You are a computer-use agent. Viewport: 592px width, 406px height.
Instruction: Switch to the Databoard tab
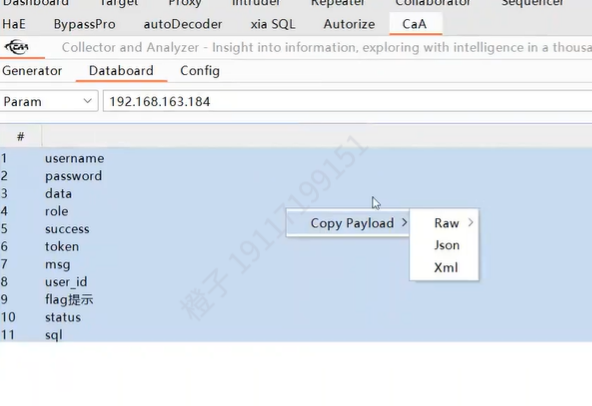pos(121,71)
